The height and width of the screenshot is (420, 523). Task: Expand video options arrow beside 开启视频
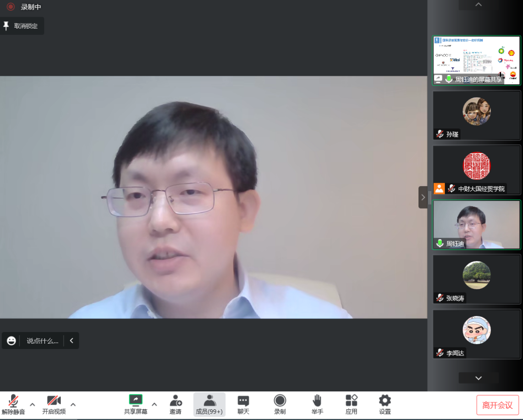click(73, 404)
